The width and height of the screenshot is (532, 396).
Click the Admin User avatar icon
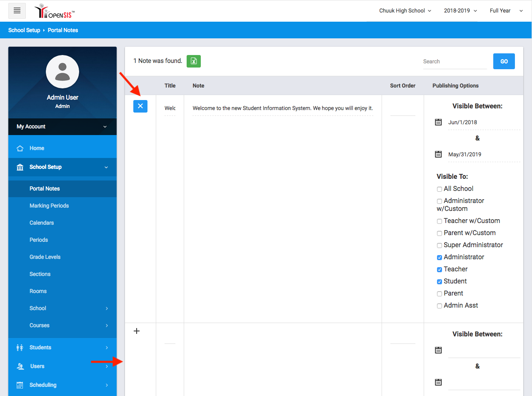62,72
